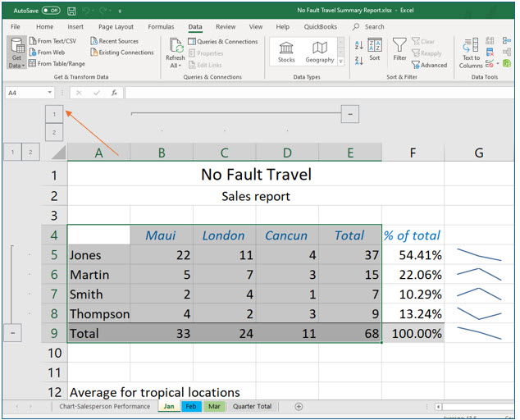
Task: Click row outline level 2 button
Action: click(x=30, y=152)
